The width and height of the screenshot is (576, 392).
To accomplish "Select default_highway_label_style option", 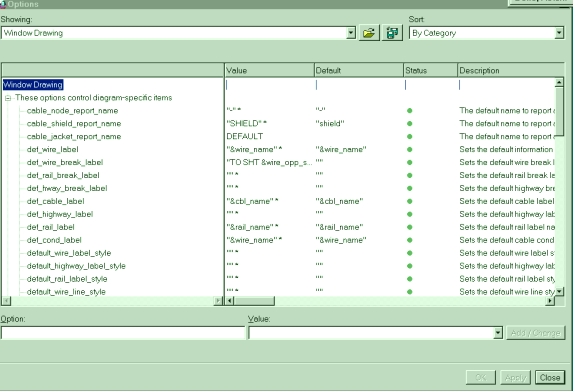I will 76,266.
